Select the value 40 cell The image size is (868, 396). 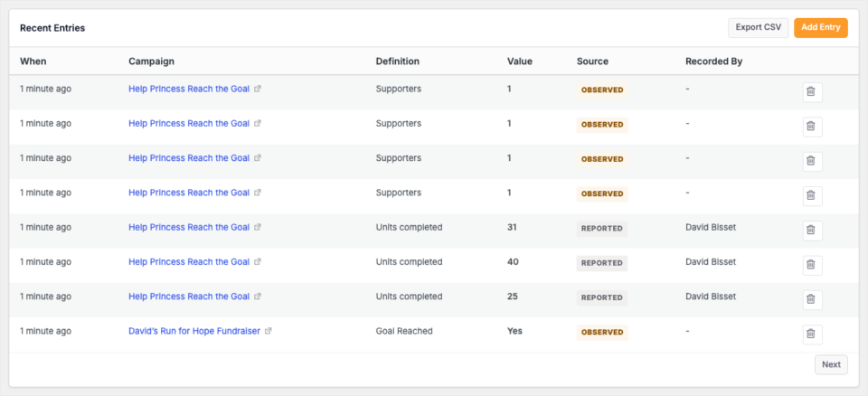[513, 262]
